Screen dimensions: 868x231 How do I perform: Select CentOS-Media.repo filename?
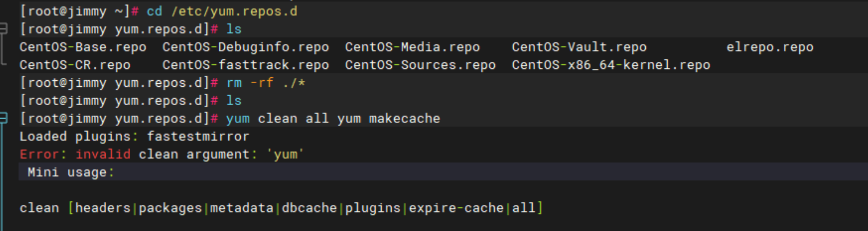[413, 47]
